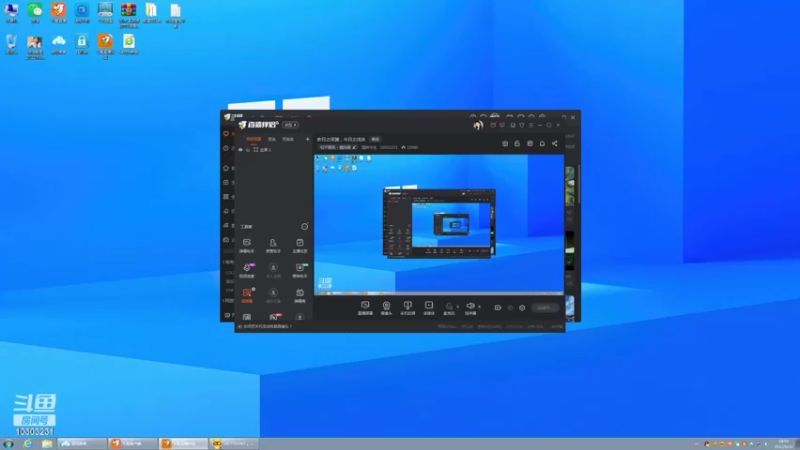This screenshot has height=450, width=800.
Task: Open the orange highlighted toolbox tool
Action: [x=247, y=295]
